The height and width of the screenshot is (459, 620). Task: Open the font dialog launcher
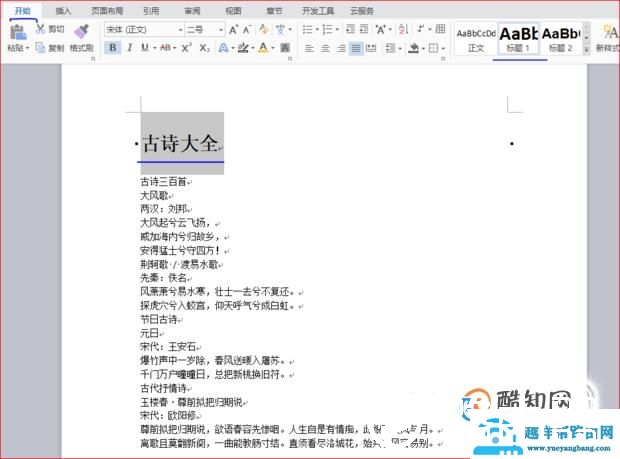[x=290, y=59]
